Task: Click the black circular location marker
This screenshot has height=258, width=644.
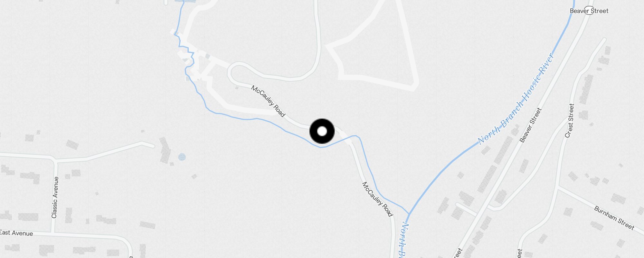Action: point(322,131)
